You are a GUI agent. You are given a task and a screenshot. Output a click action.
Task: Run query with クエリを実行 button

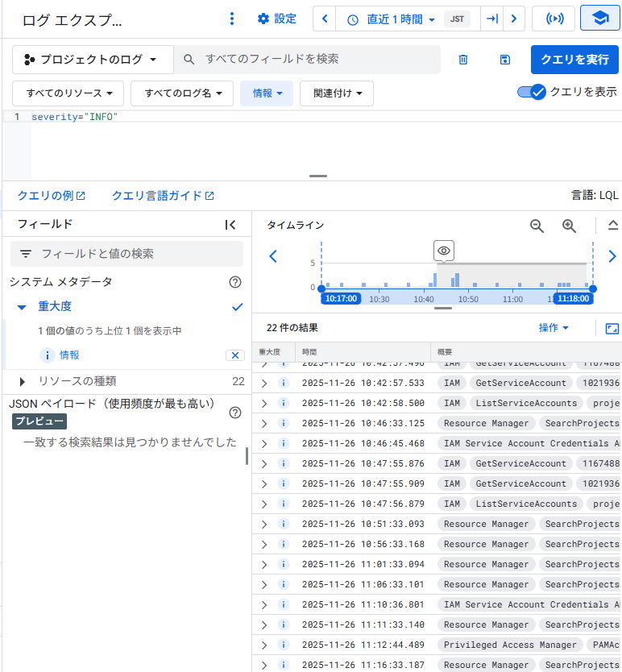(574, 60)
